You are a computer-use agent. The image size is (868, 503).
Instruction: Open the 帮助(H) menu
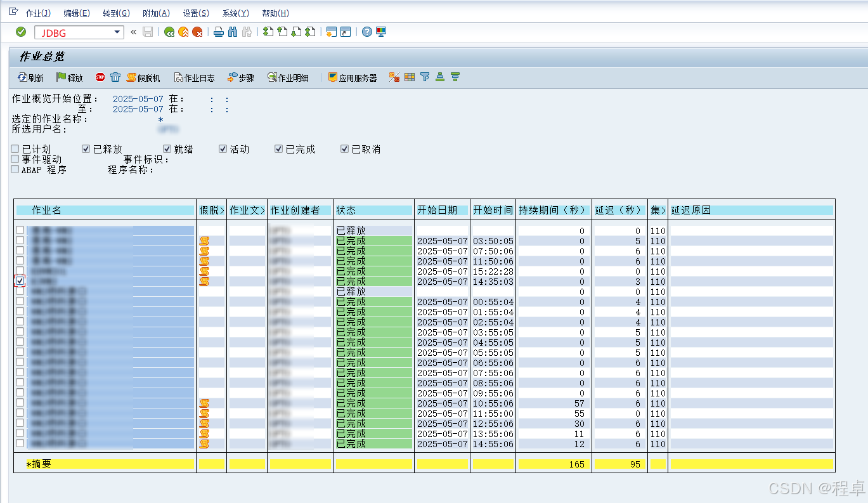click(x=275, y=13)
